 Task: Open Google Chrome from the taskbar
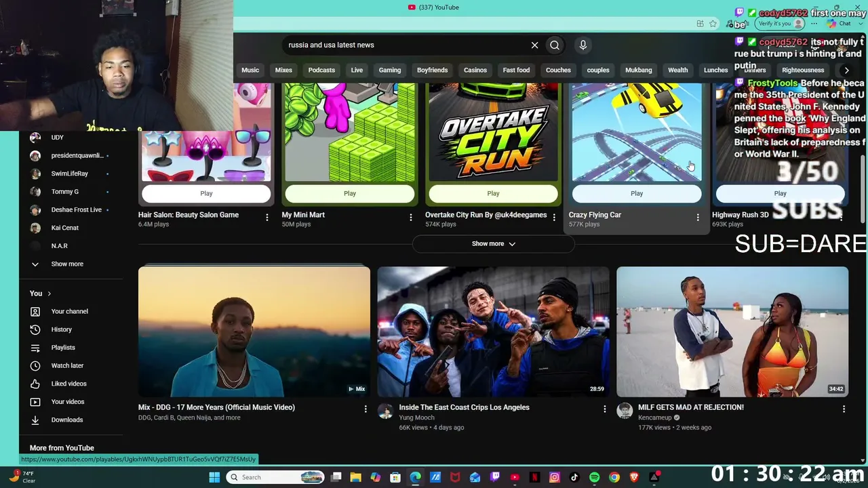pyautogui.click(x=614, y=477)
